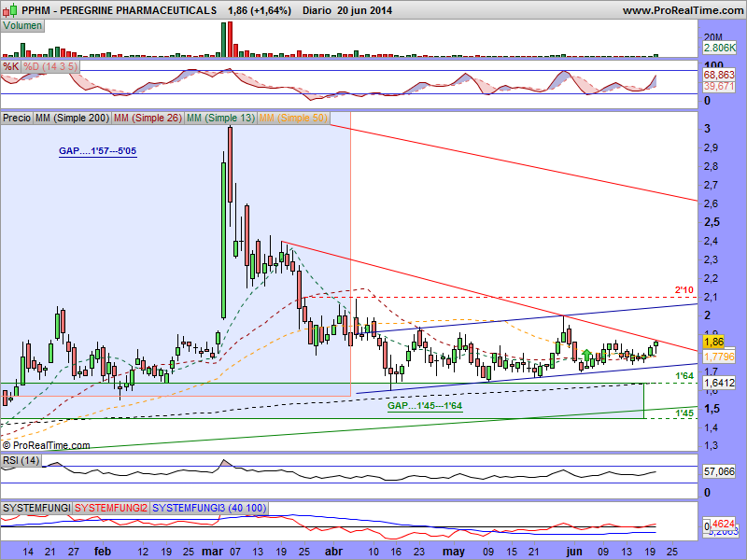747x560 pixels.
Task: Open the Volumen indicator label
Action: (x=22, y=26)
